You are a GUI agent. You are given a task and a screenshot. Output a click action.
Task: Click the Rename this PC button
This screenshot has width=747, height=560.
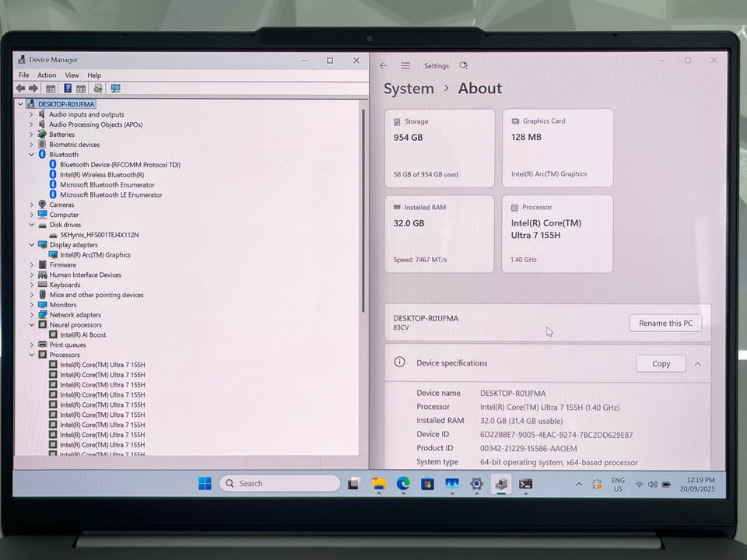pos(665,324)
